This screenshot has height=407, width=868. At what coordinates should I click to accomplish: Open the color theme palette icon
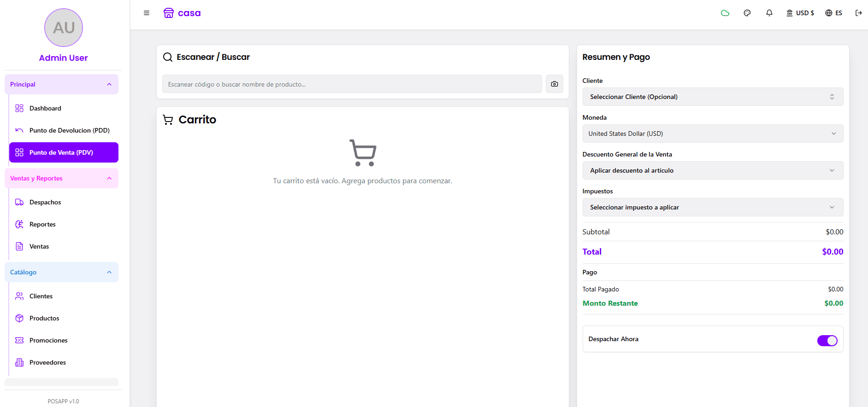[x=747, y=13]
